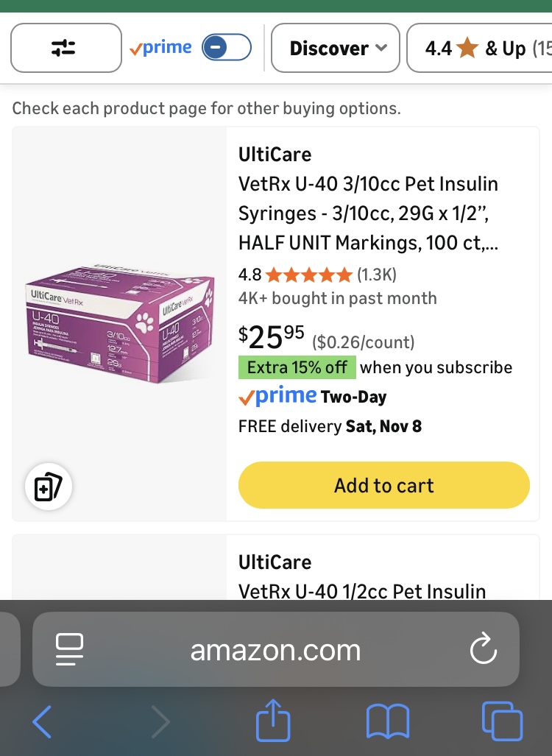The image size is (552, 756).
Task: Tap the Safari page settings icon
Action: coord(70,649)
